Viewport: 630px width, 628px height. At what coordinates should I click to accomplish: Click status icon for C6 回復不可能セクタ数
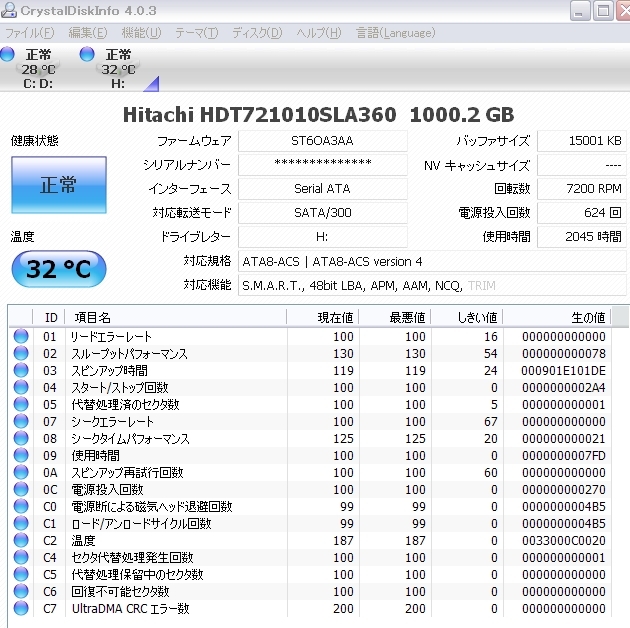click(21, 591)
